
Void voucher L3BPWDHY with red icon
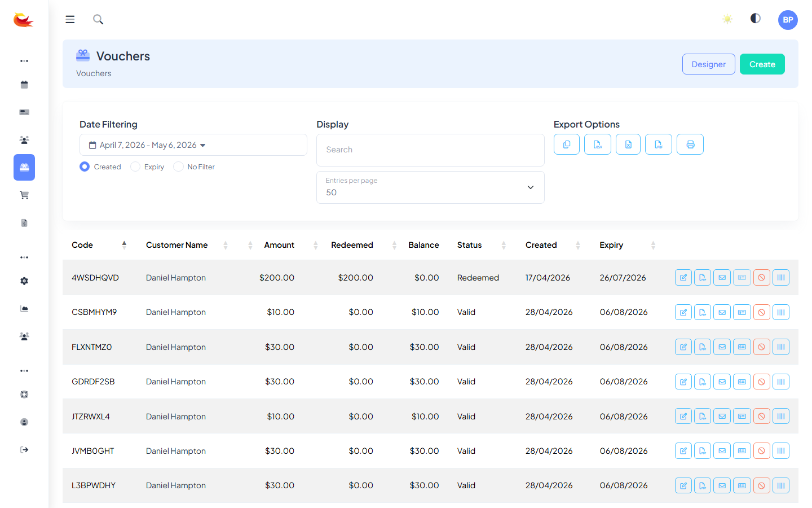point(761,485)
